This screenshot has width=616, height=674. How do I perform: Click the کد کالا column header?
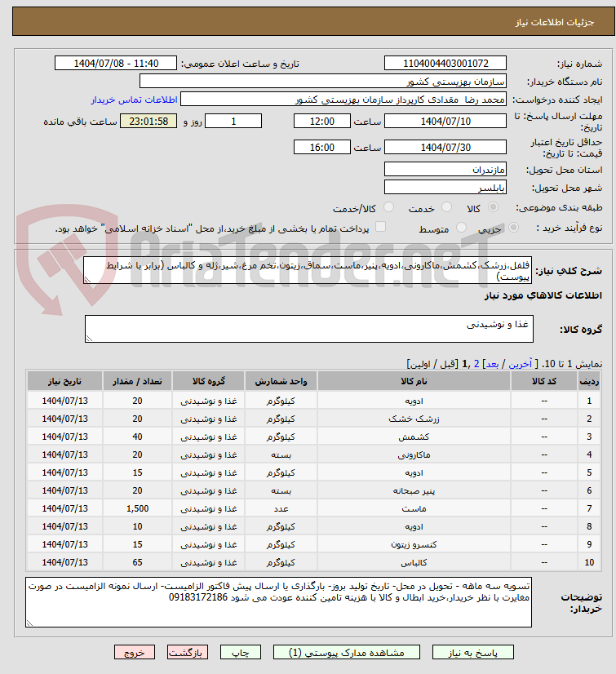543,381
